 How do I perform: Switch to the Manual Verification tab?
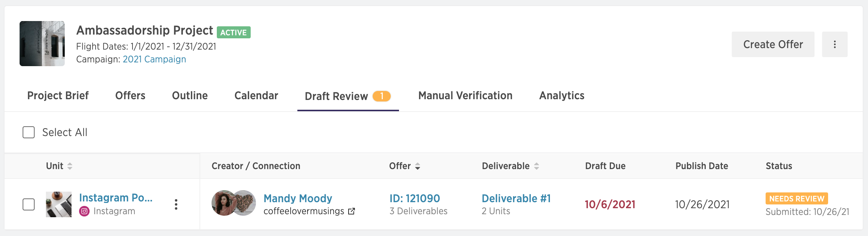[x=465, y=95]
